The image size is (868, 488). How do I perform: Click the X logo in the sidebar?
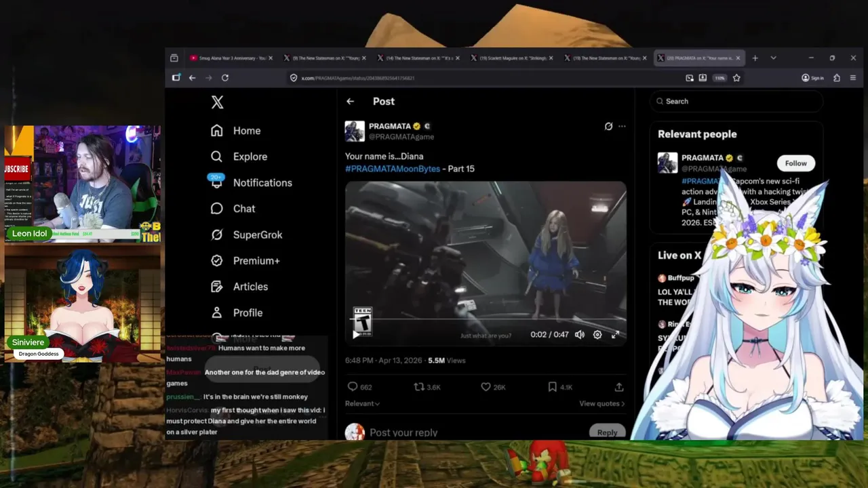[x=217, y=102]
